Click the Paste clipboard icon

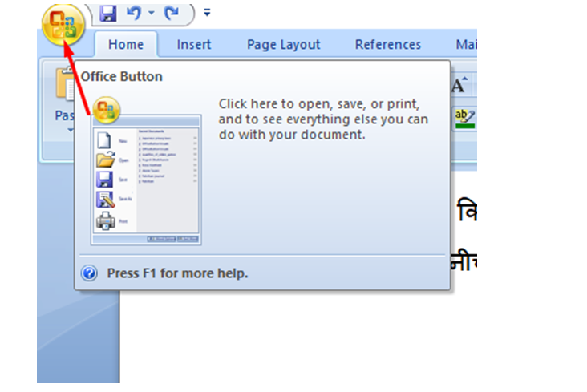point(64,84)
